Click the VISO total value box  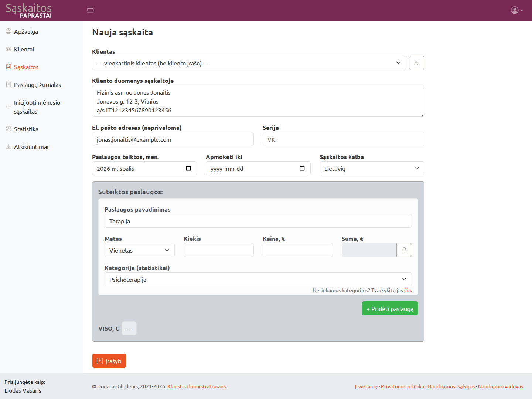[x=129, y=328]
